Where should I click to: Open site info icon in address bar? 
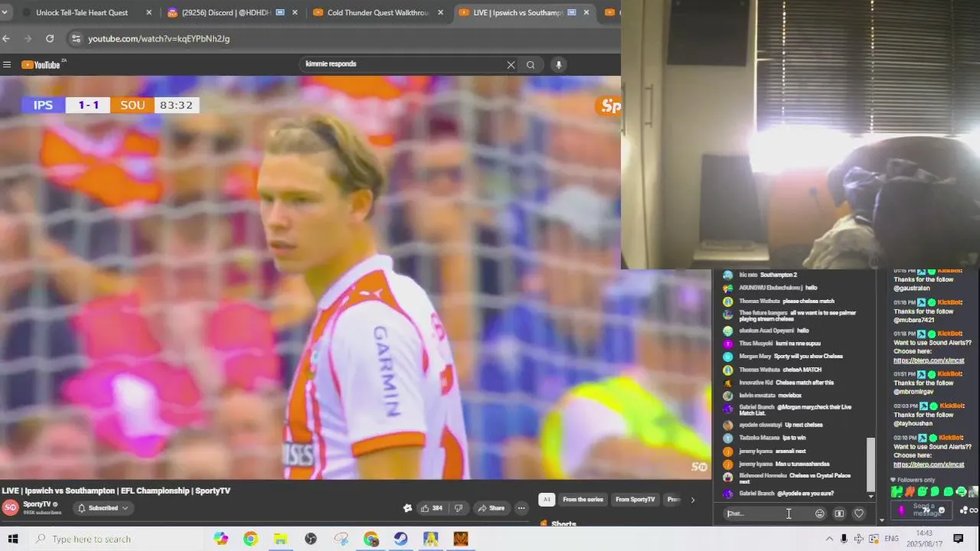coord(75,38)
